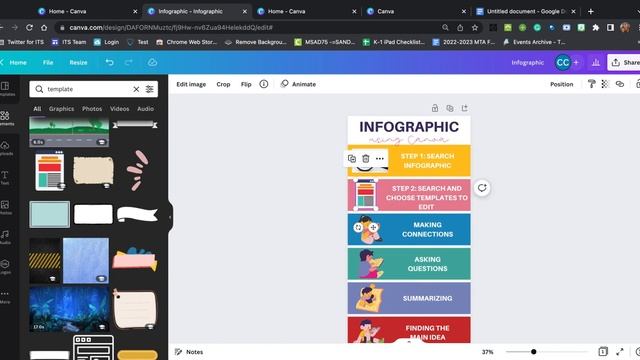Delete selected element with trash icon
640x360 pixels.
point(366,158)
